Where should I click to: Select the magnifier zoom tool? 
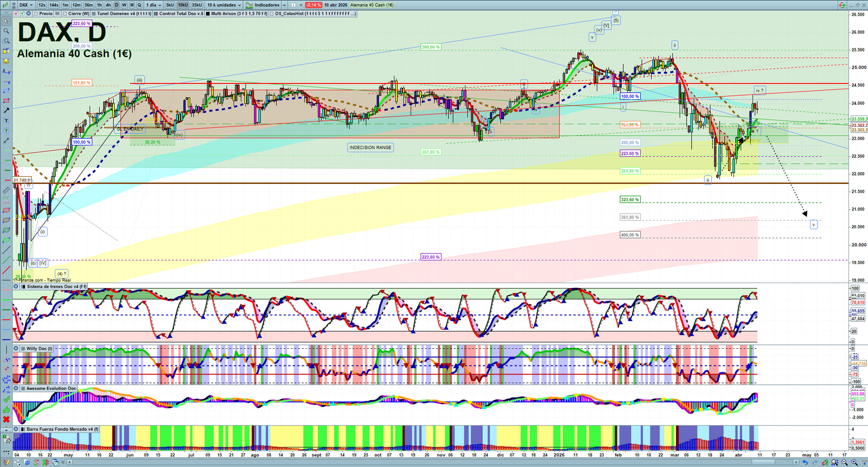(x=6, y=31)
